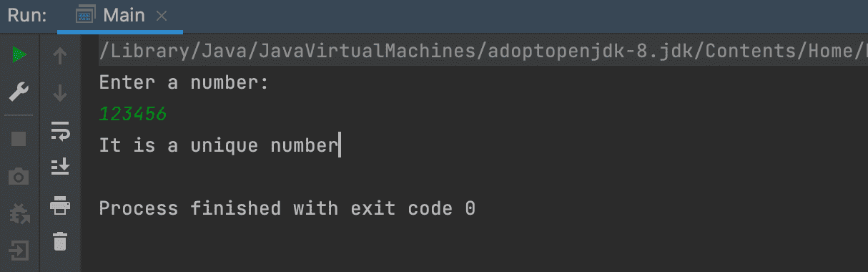Click the Java JDK path command line

pos(483,52)
